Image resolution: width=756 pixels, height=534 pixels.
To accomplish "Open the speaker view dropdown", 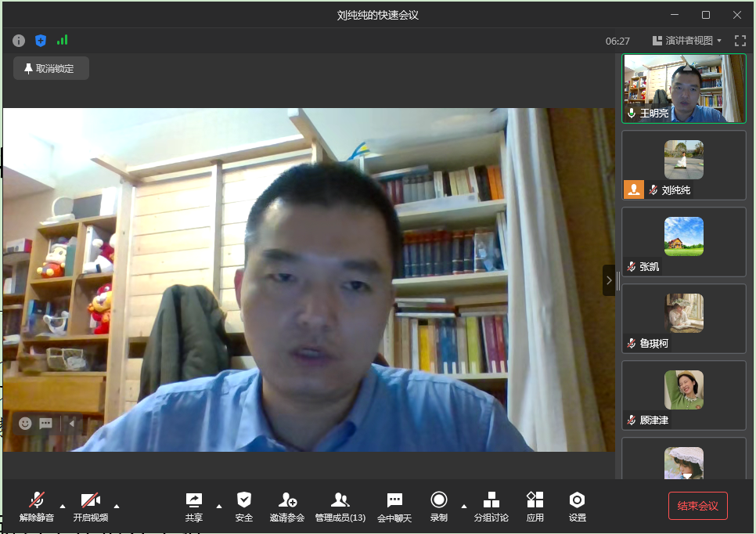I will [x=687, y=41].
